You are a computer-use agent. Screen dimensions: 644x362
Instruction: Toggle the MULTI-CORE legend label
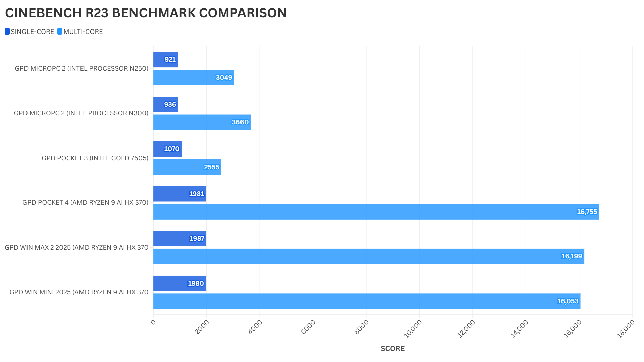point(83,32)
